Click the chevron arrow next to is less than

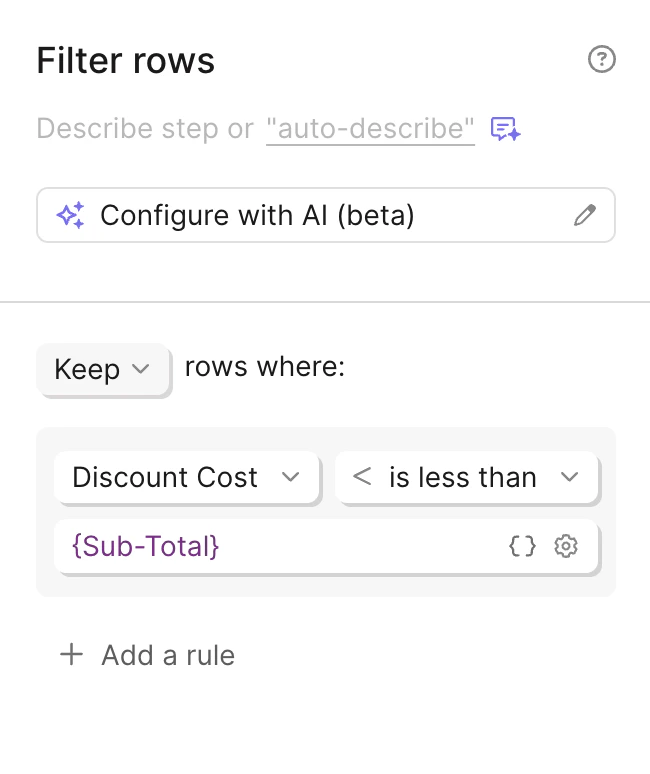point(570,478)
